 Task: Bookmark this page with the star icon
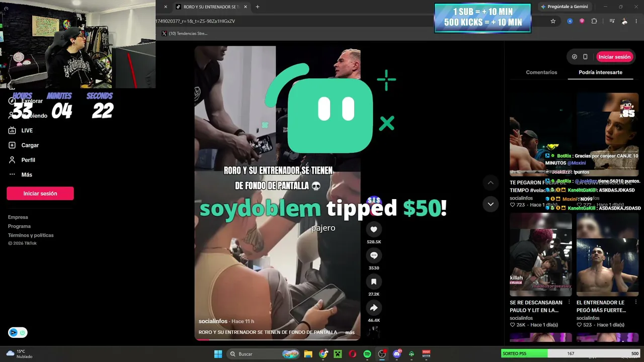click(553, 21)
